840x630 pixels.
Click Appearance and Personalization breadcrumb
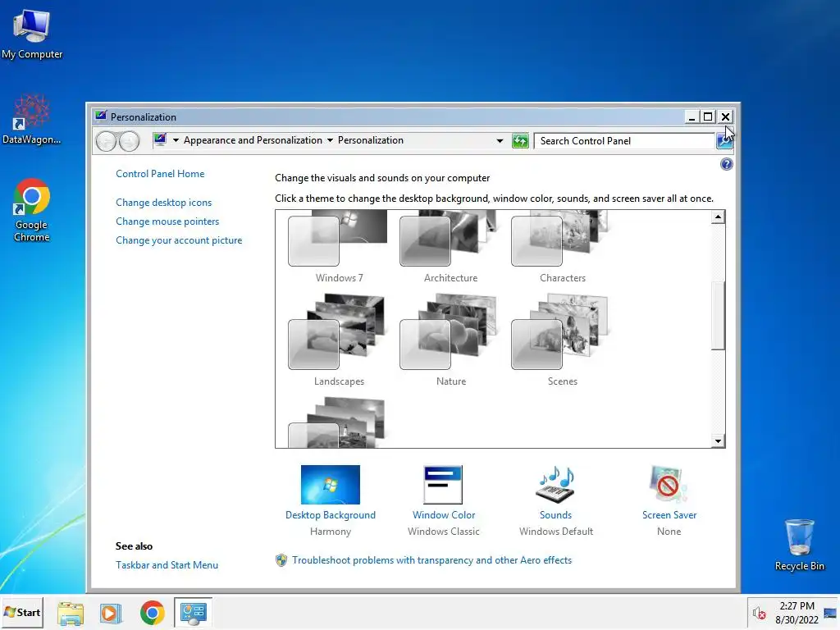click(253, 140)
